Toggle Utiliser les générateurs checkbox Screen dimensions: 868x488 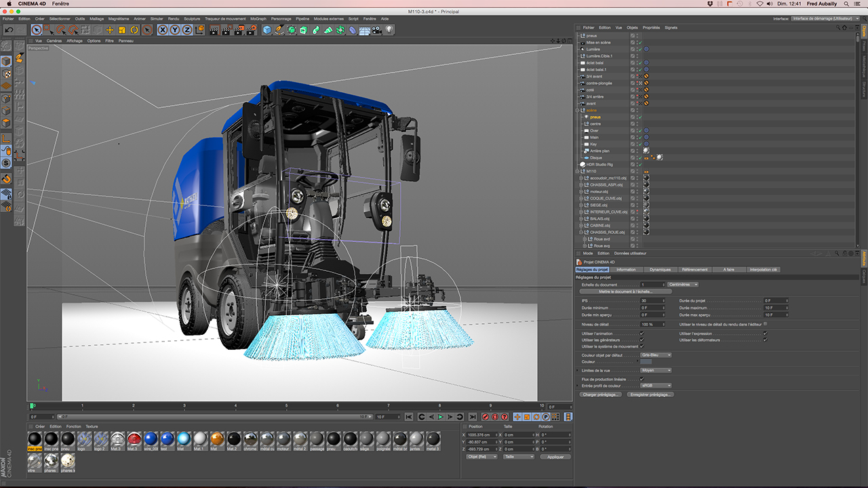[x=642, y=340]
